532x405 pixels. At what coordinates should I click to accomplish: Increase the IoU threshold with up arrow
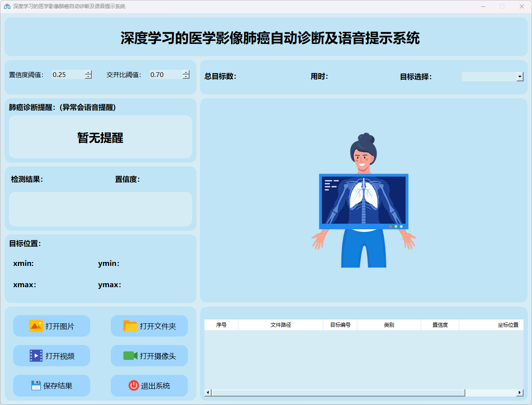pyautogui.click(x=186, y=72)
